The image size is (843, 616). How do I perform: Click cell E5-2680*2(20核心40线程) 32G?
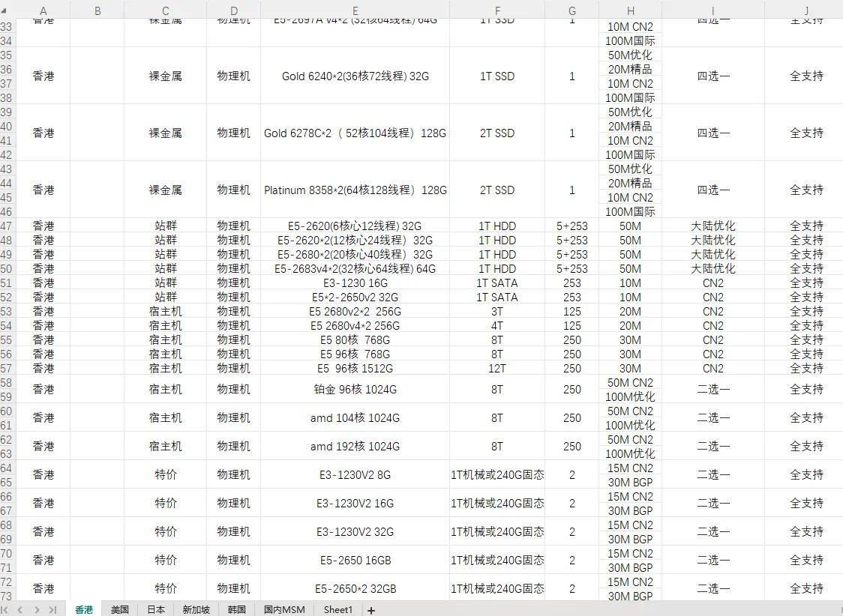[x=355, y=254]
